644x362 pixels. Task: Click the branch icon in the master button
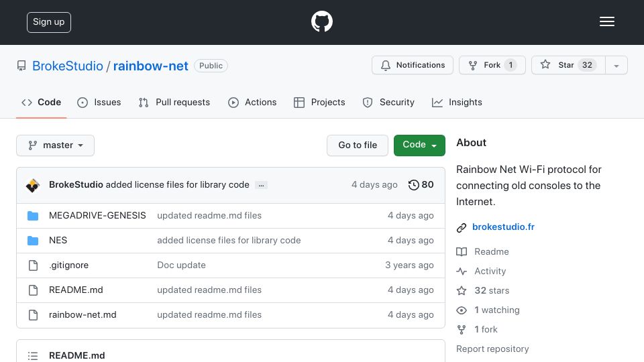click(32, 145)
